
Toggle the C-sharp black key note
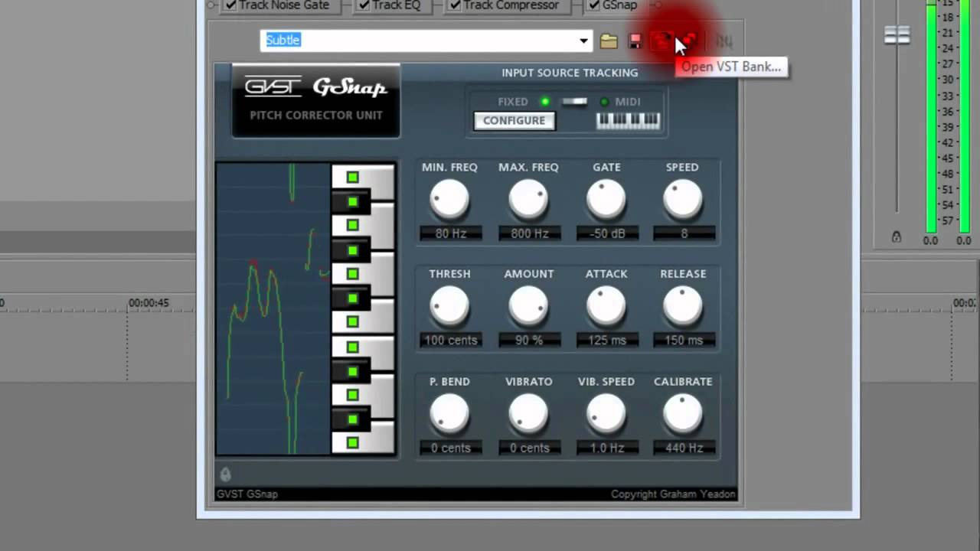[352, 419]
